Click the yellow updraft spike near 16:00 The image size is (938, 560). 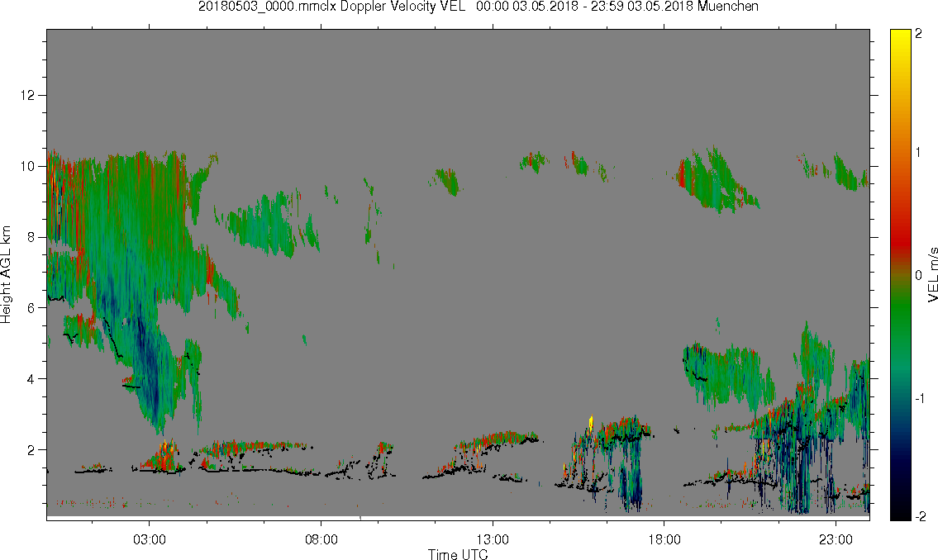(591, 423)
